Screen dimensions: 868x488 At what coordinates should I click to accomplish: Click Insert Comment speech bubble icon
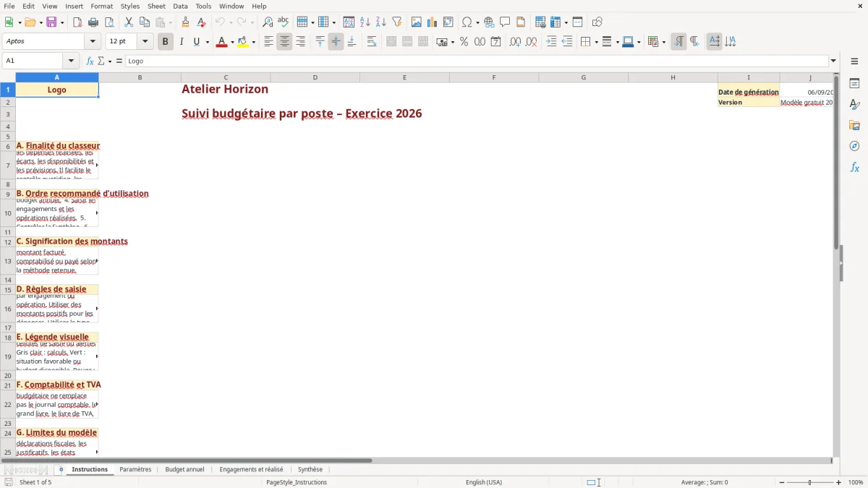[505, 22]
